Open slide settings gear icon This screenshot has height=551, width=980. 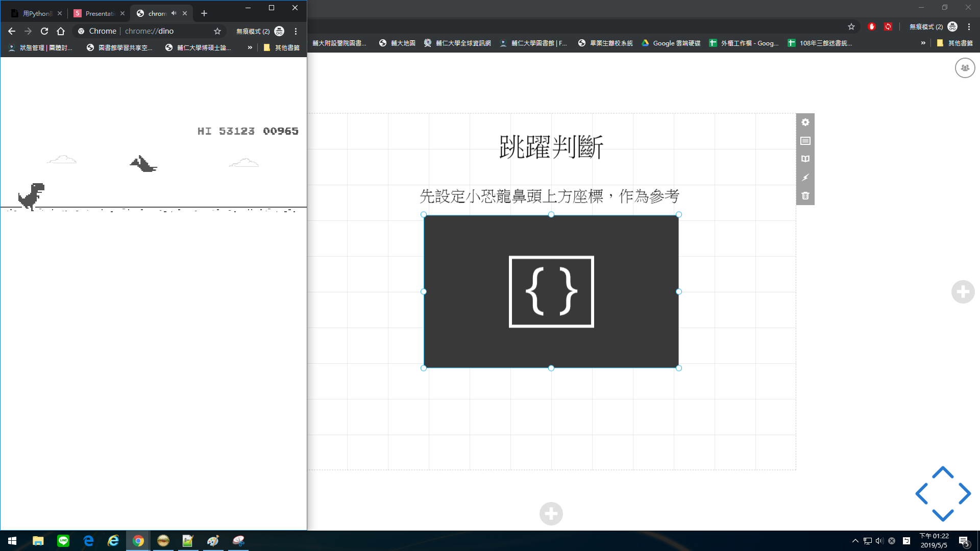pos(805,122)
